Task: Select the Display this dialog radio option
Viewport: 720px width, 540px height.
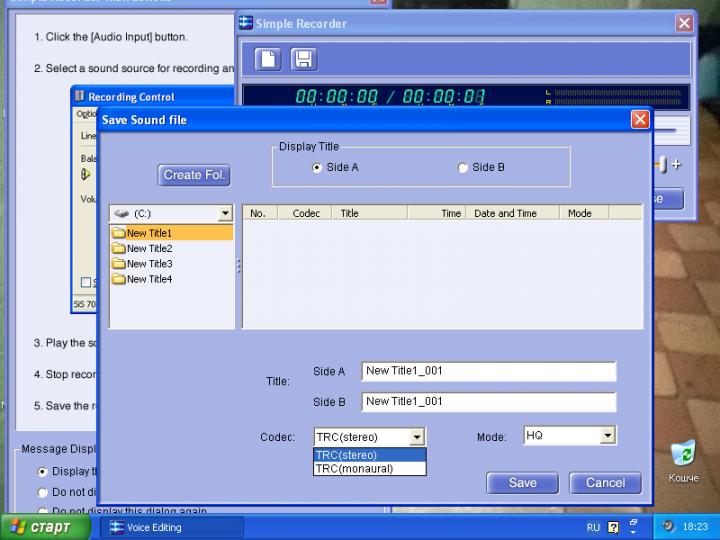Action: [x=42, y=471]
